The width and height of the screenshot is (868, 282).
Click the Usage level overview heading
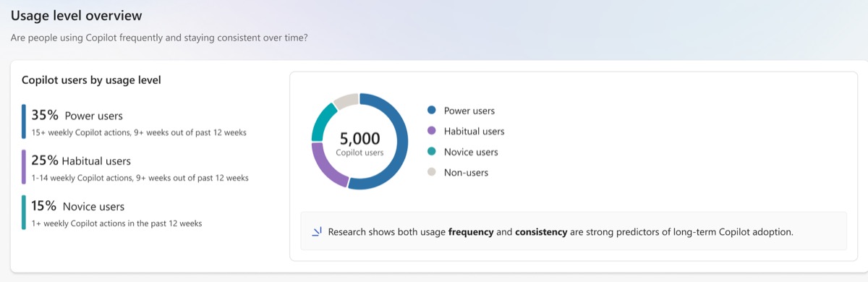pyautogui.click(x=76, y=15)
